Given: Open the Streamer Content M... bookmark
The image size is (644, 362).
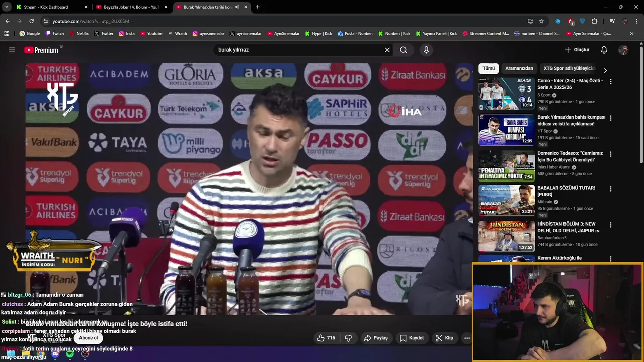Looking at the screenshot, I should tap(485, 34).
